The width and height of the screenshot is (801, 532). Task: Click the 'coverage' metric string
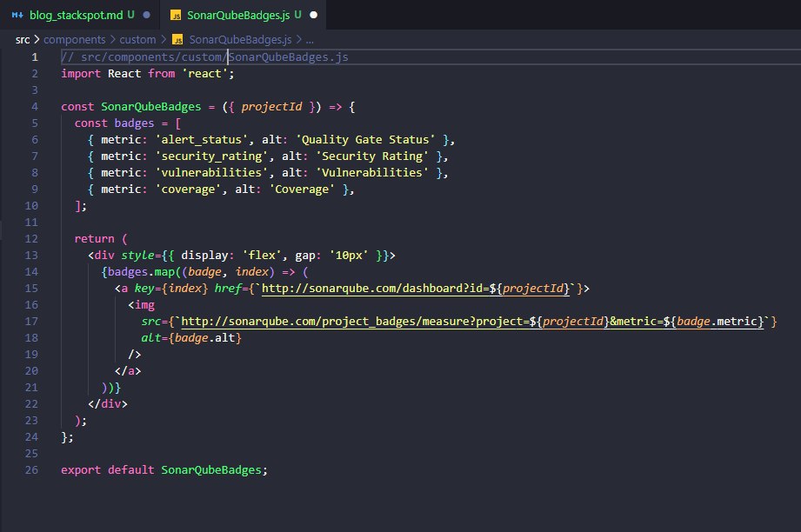(x=188, y=189)
